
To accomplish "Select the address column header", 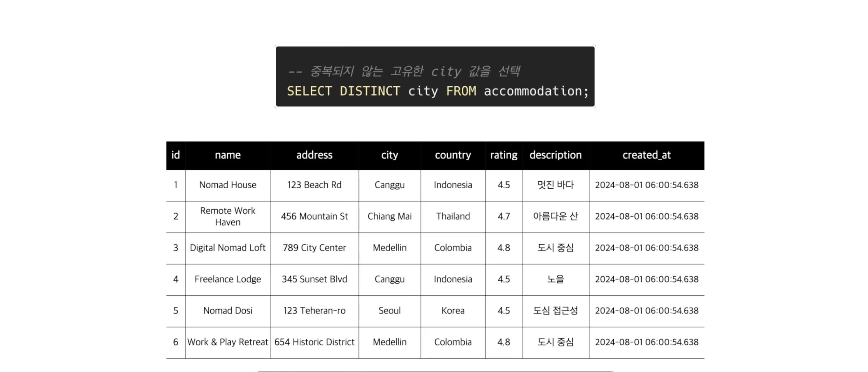I will [x=314, y=155].
